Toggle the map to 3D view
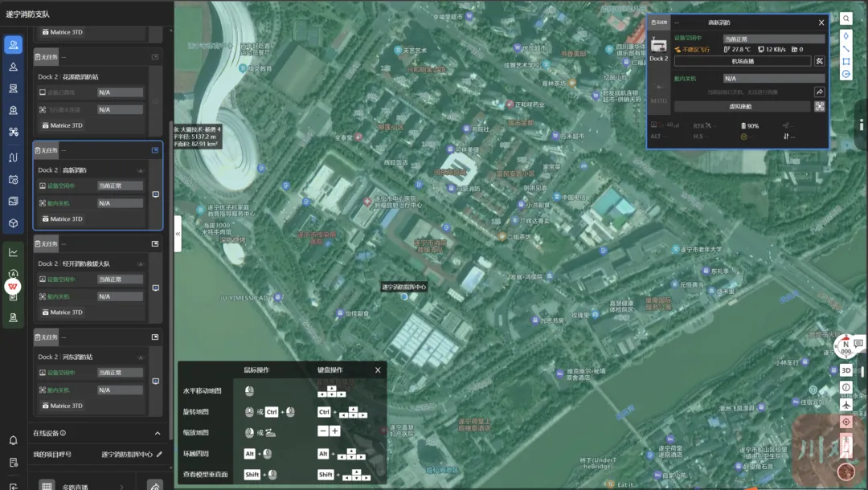 pos(845,370)
